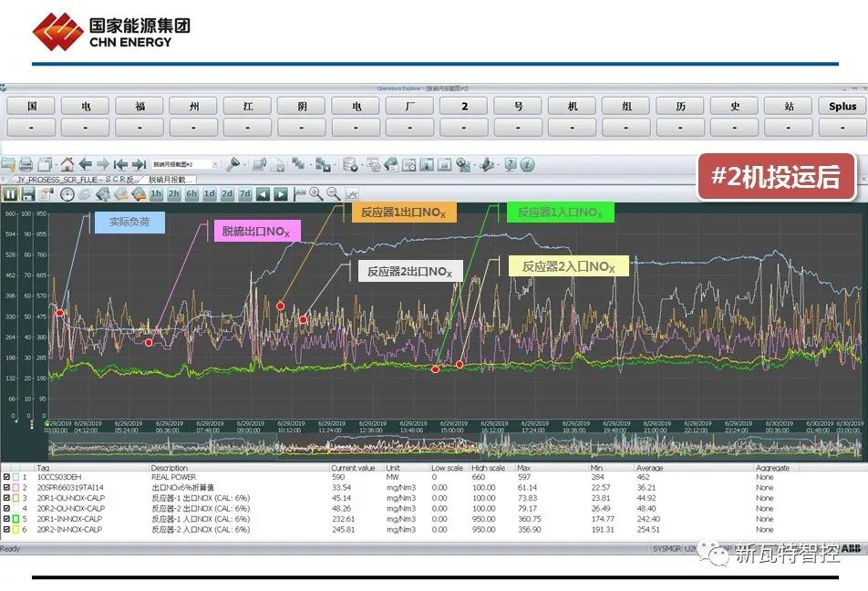Switch to the 脱硝月报 tab
868x591 pixels.
(x=170, y=180)
